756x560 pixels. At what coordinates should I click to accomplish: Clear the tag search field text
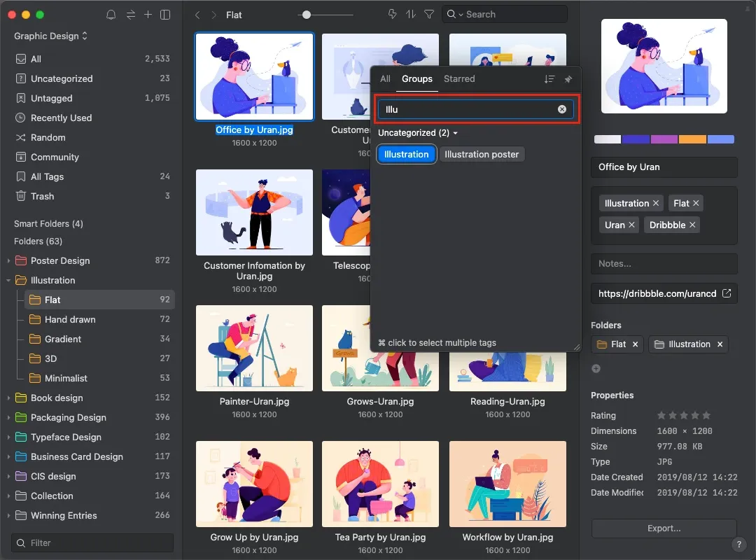(561, 109)
